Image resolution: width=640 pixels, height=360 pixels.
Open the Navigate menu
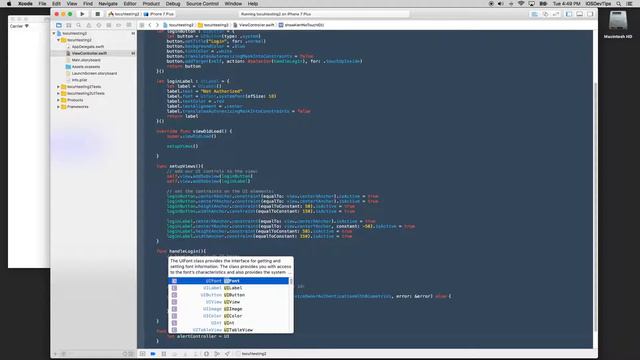[108, 4]
